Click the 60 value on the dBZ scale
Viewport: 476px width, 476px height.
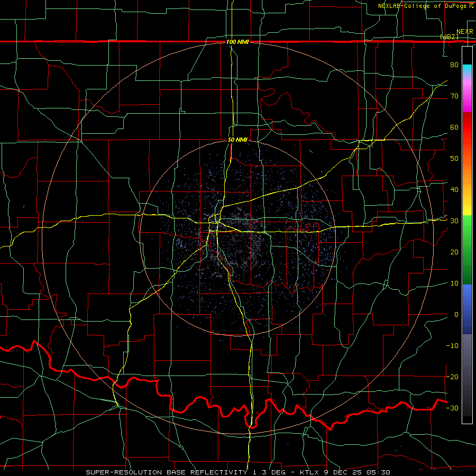pyautogui.click(x=454, y=127)
